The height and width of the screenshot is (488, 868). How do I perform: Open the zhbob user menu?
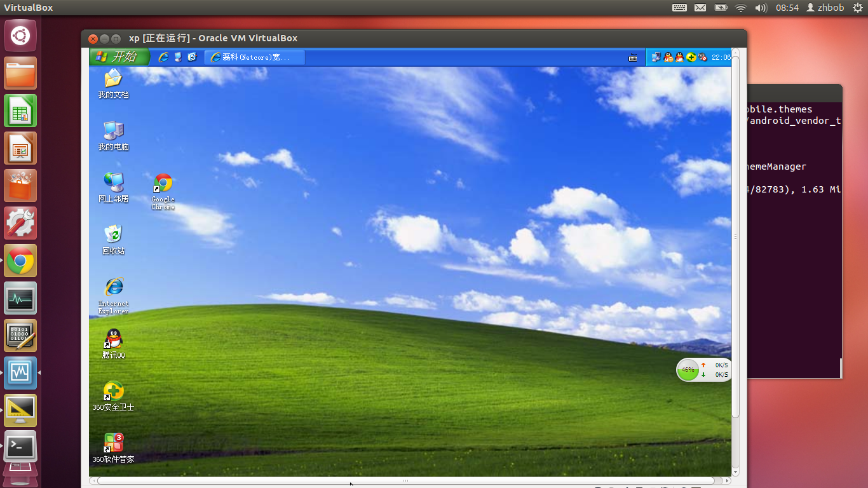[825, 8]
